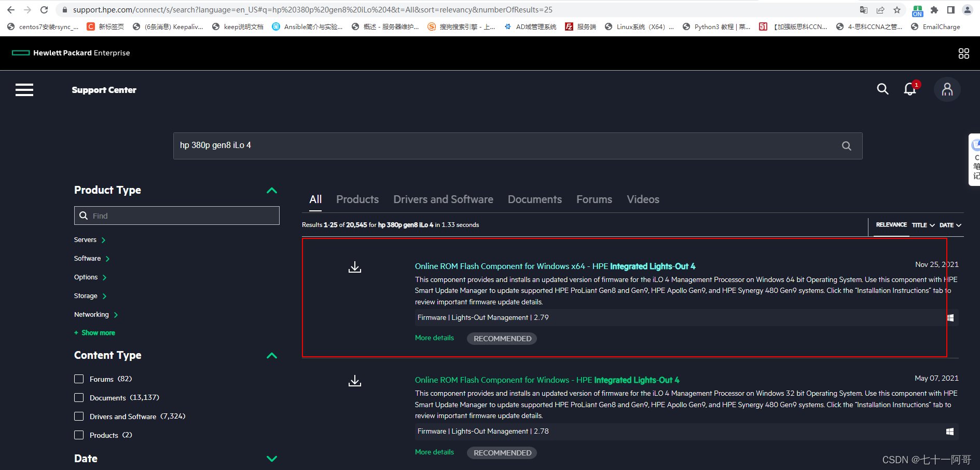This screenshot has height=470, width=980.
Task: Go forward in browser history
Action: (27, 10)
